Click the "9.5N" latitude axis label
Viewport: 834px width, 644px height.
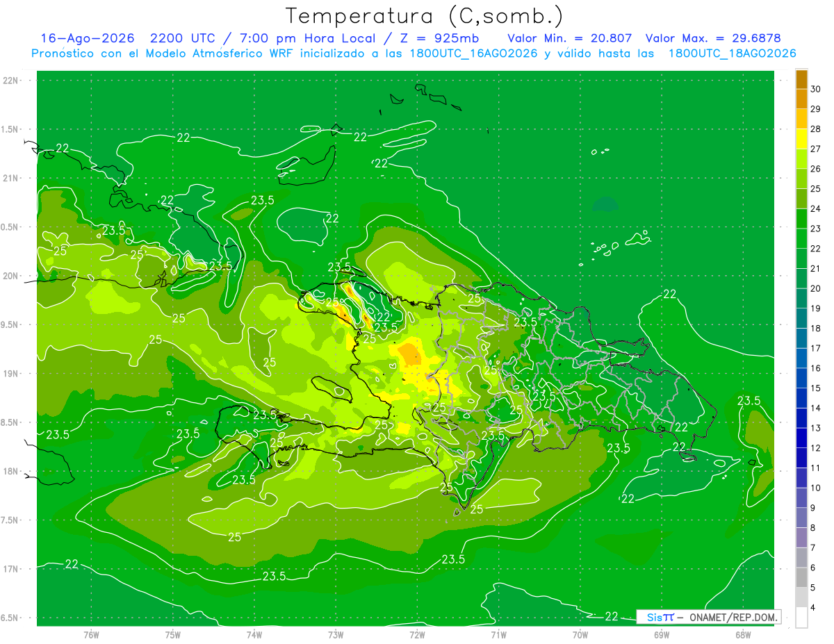click(x=10, y=325)
